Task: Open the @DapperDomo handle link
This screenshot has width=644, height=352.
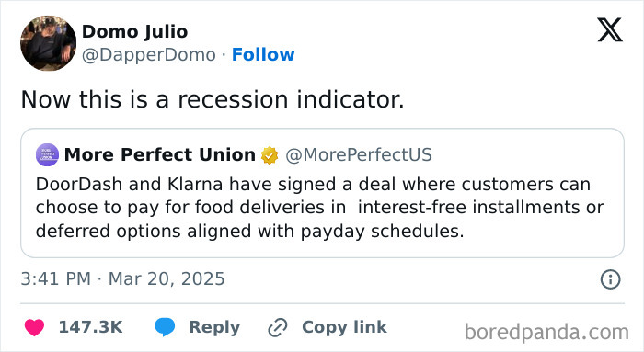Action: click(x=149, y=54)
